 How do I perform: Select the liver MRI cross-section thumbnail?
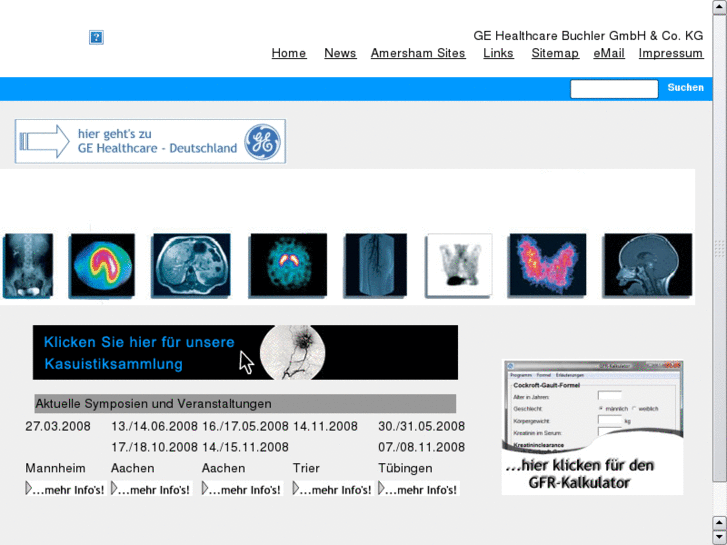click(x=191, y=265)
